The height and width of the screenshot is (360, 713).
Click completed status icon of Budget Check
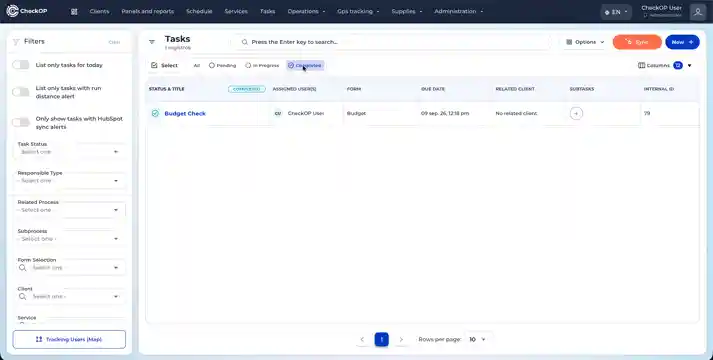click(x=155, y=113)
